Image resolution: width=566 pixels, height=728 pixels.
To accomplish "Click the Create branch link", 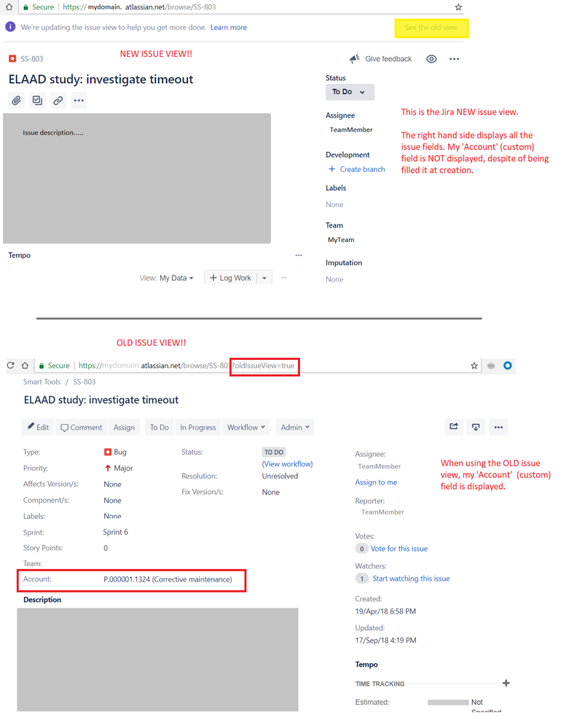I will [357, 170].
